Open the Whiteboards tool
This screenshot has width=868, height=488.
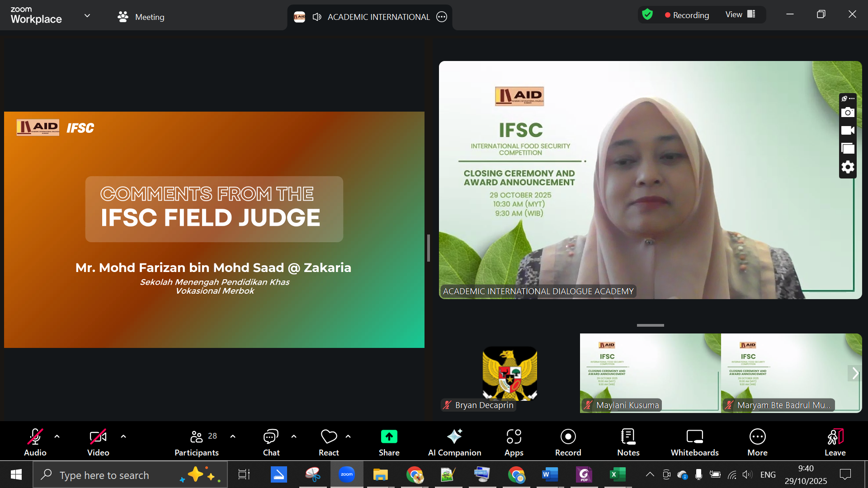coord(694,442)
